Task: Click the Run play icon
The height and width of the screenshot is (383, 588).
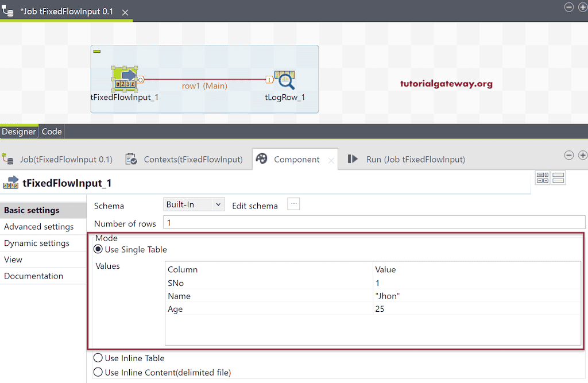Action: (x=353, y=159)
